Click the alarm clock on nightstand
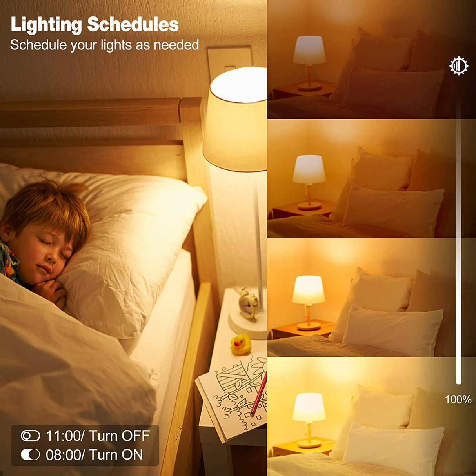 [x=248, y=303]
